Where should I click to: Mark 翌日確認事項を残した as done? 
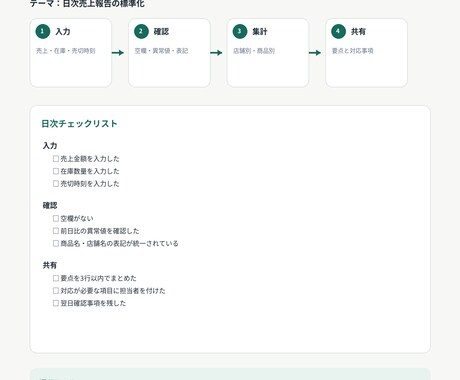[56, 303]
